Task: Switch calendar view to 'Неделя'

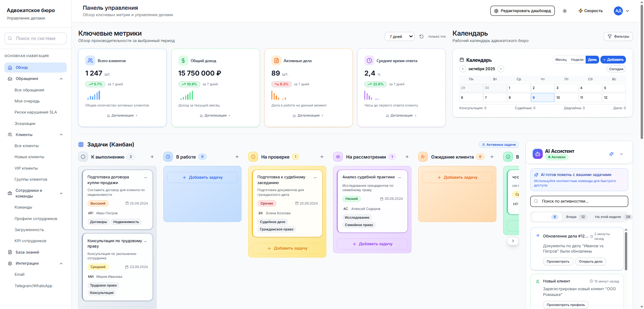Action: pyautogui.click(x=577, y=60)
